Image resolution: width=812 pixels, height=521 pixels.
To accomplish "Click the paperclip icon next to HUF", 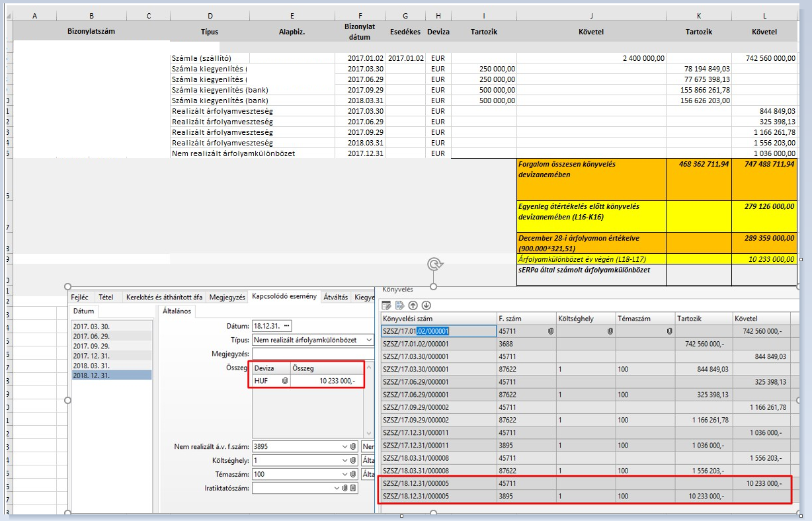I will coord(285,381).
